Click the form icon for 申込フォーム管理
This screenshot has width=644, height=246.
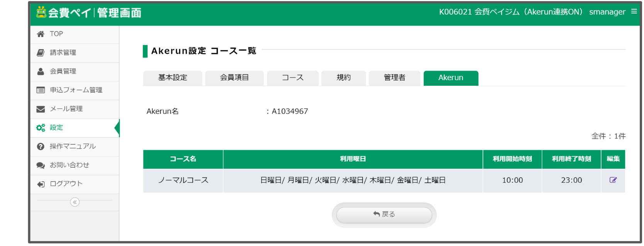[41, 90]
